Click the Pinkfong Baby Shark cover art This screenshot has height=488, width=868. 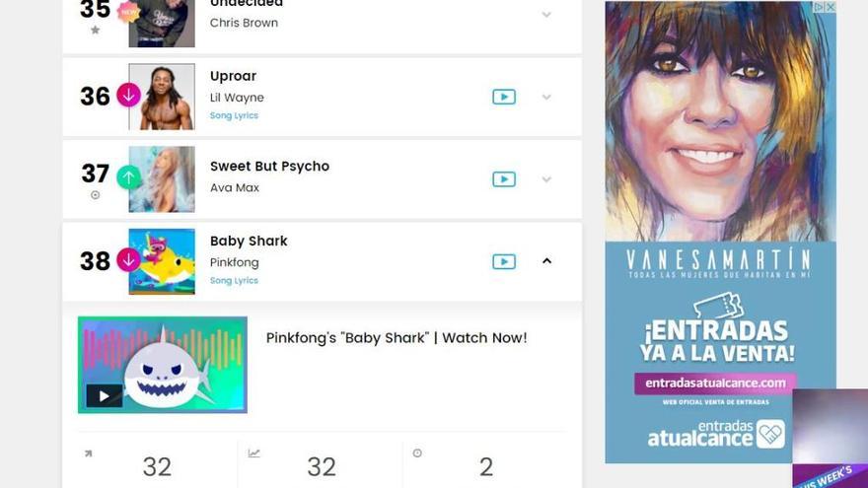pos(162,261)
